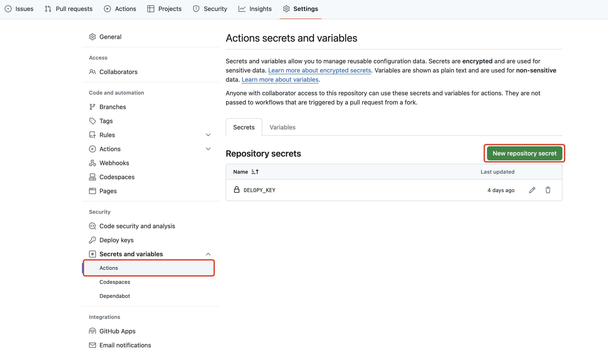608x364 pixels.
Task: Open Learn more about variables link
Action: [280, 80]
